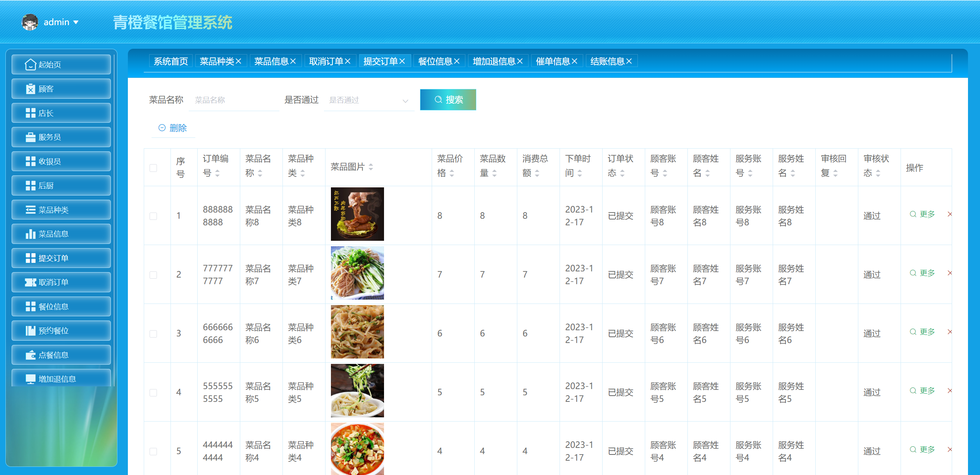Click the admin avatar image
Viewport: 980px width, 475px height.
(30, 22)
